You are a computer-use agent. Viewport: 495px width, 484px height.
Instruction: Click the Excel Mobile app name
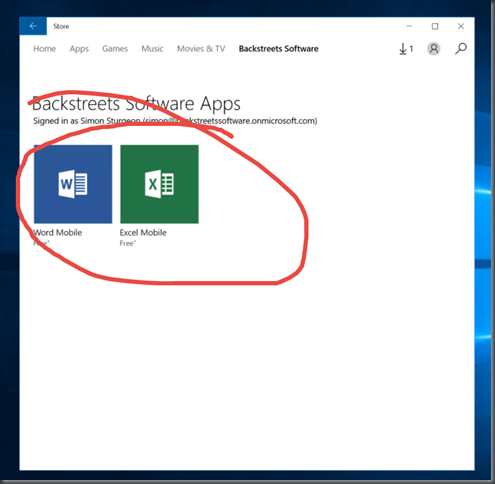(x=143, y=233)
